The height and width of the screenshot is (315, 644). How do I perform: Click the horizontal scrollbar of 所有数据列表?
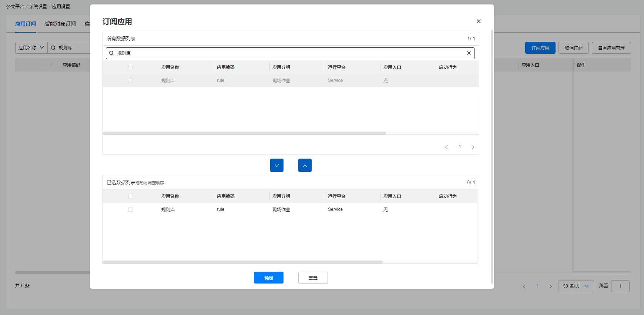(244, 133)
